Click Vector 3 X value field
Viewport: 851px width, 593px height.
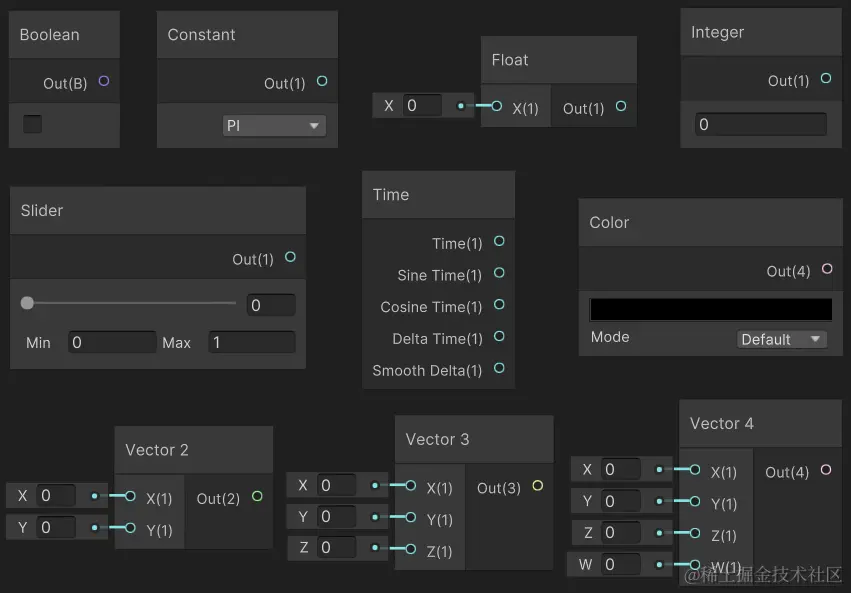[336, 485]
